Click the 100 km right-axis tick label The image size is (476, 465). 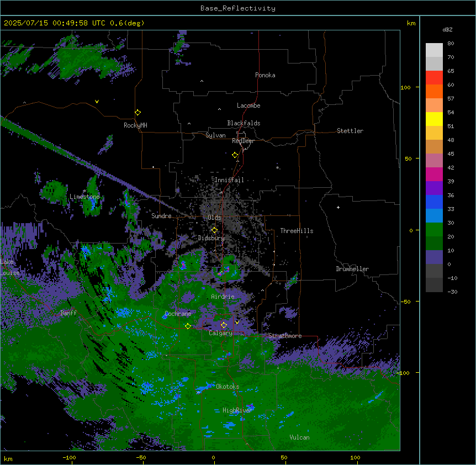pos(405,87)
